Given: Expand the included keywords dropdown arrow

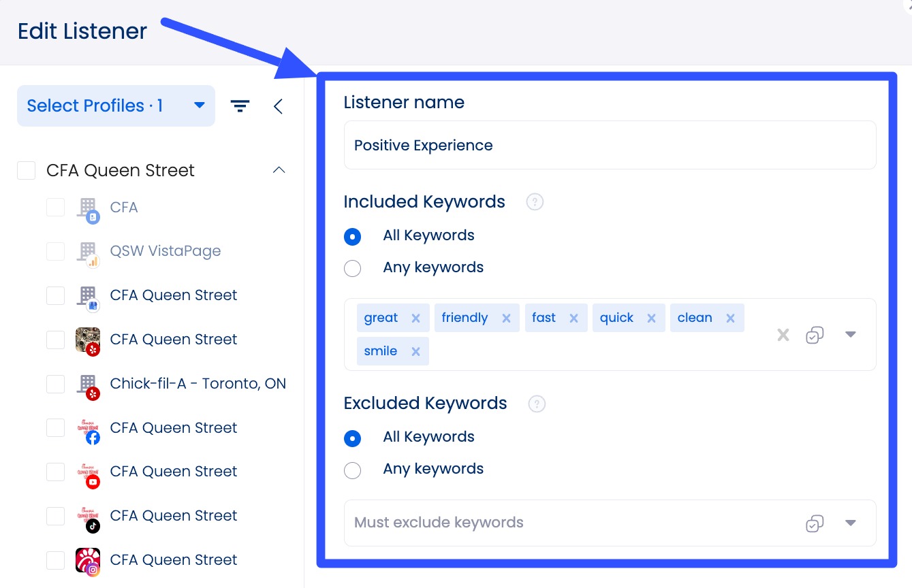Looking at the screenshot, I should click(x=850, y=335).
